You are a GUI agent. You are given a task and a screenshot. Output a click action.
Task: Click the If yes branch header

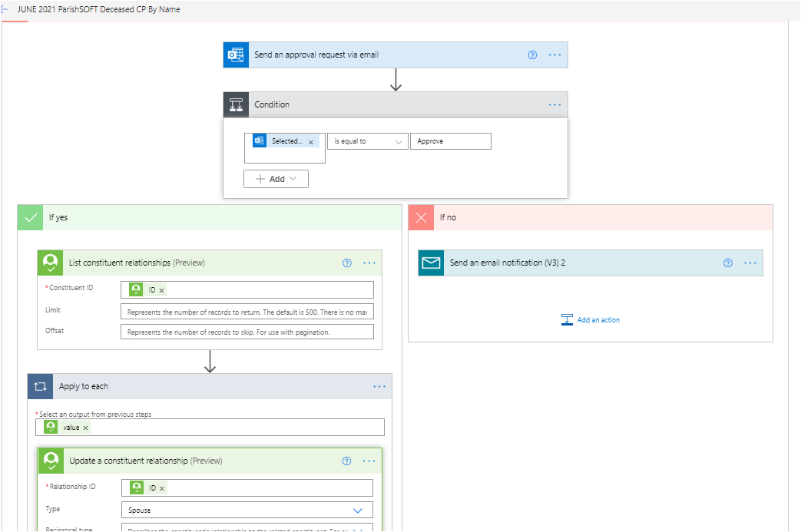[x=210, y=217]
